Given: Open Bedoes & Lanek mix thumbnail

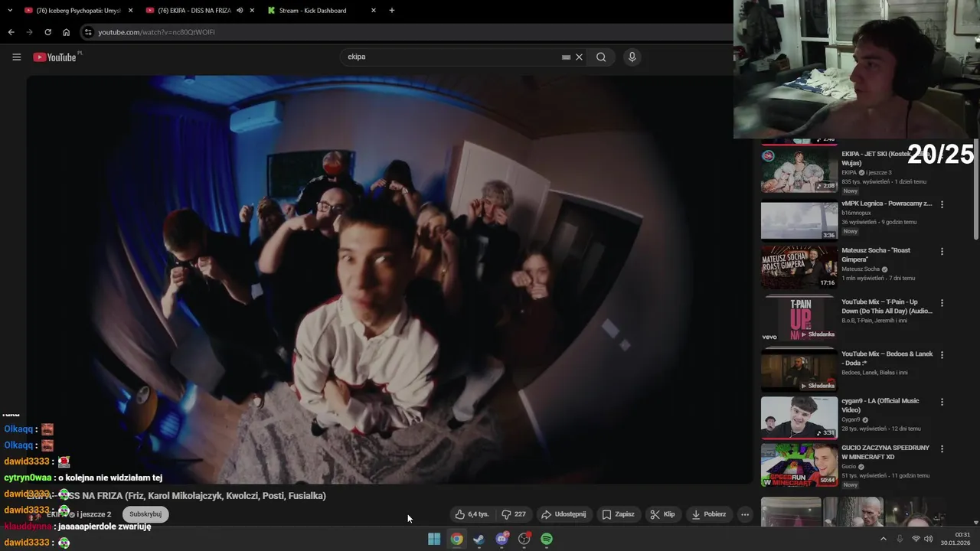Looking at the screenshot, I should [799, 371].
